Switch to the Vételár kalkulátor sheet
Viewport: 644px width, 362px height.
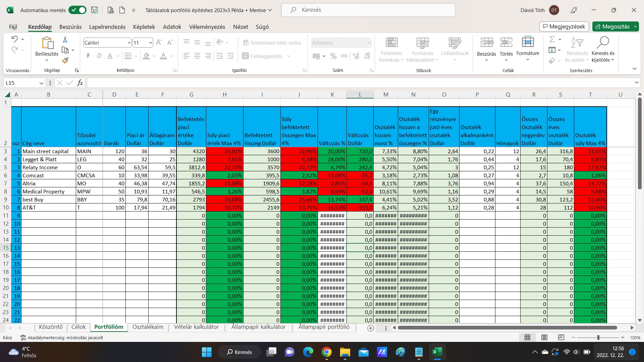tap(196, 327)
